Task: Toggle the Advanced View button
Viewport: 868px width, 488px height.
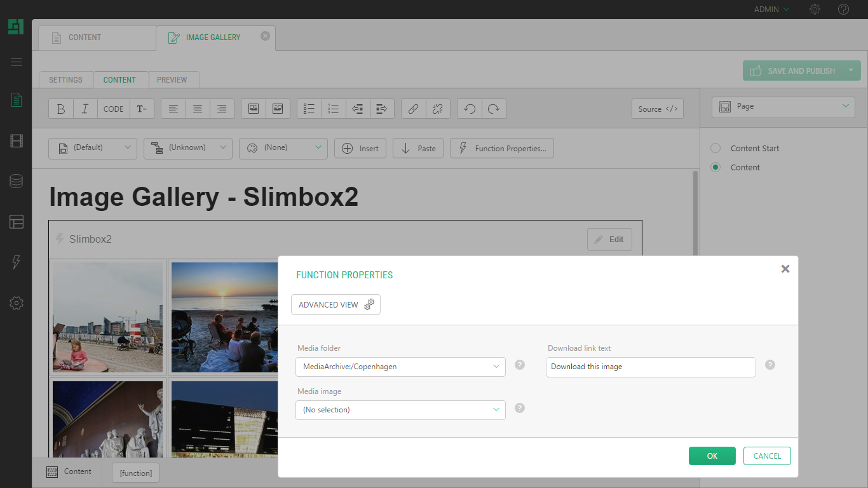Action: (336, 304)
